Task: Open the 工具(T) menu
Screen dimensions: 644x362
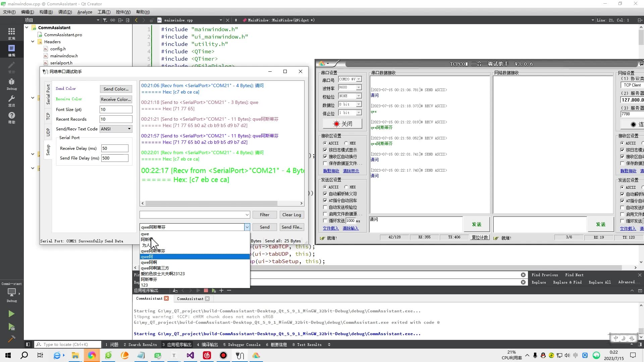Action: click(104, 12)
